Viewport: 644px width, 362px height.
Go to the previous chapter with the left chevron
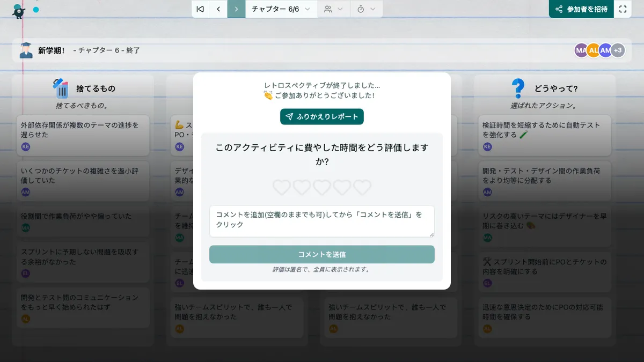[x=217, y=9]
